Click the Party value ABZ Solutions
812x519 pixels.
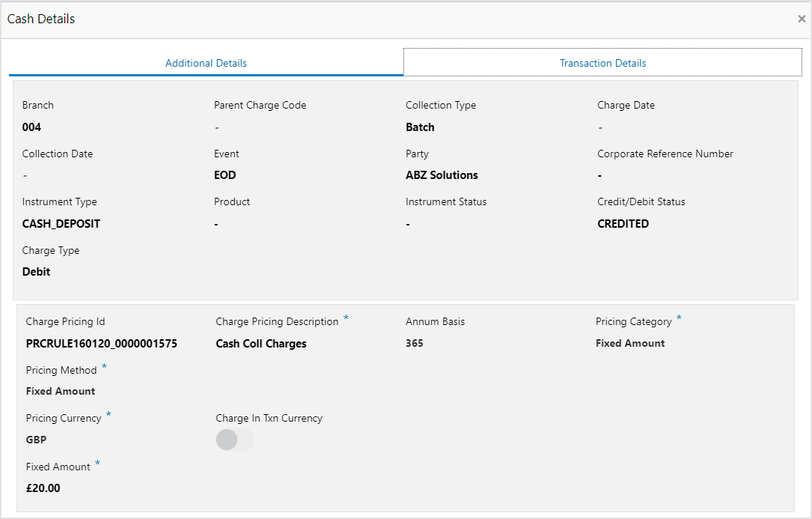442,175
